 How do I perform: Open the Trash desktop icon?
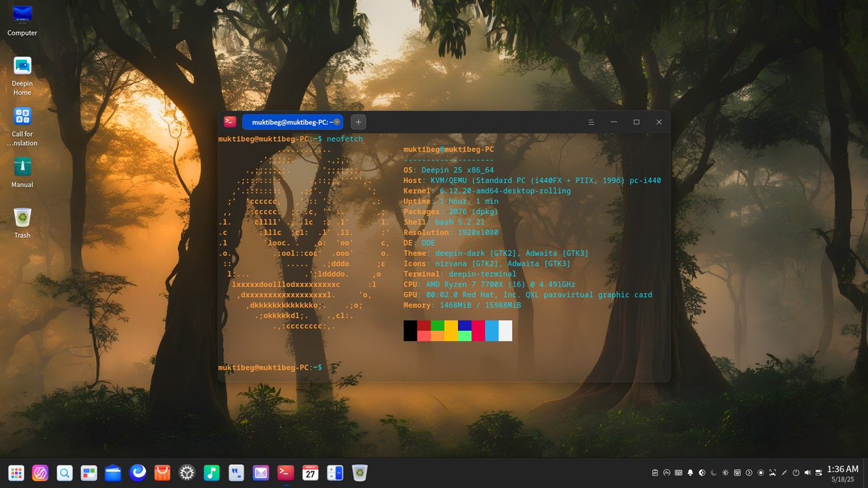pos(22,223)
